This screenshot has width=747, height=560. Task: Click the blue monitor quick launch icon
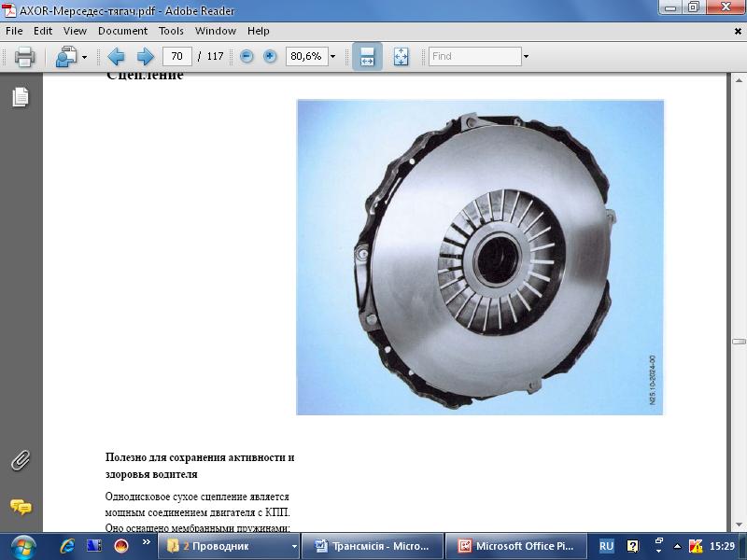click(x=94, y=546)
